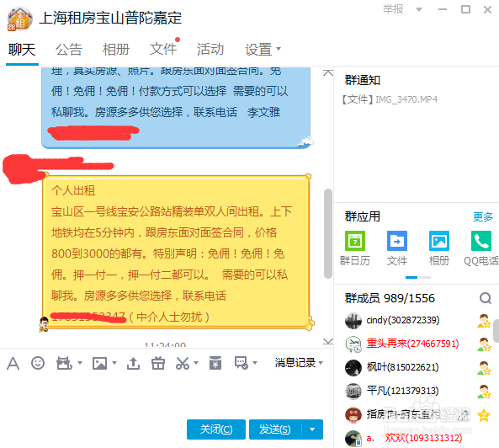Screen dimensions: 499x448
Task: Click 更多 to see more group apps
Action: pos(483,216)
